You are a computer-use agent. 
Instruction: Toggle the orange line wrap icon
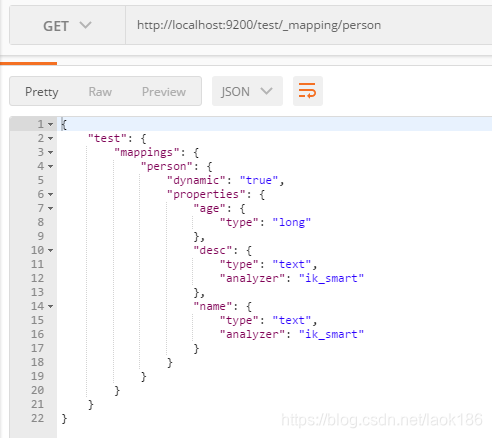pyautogui.click(x=307, y=91)
